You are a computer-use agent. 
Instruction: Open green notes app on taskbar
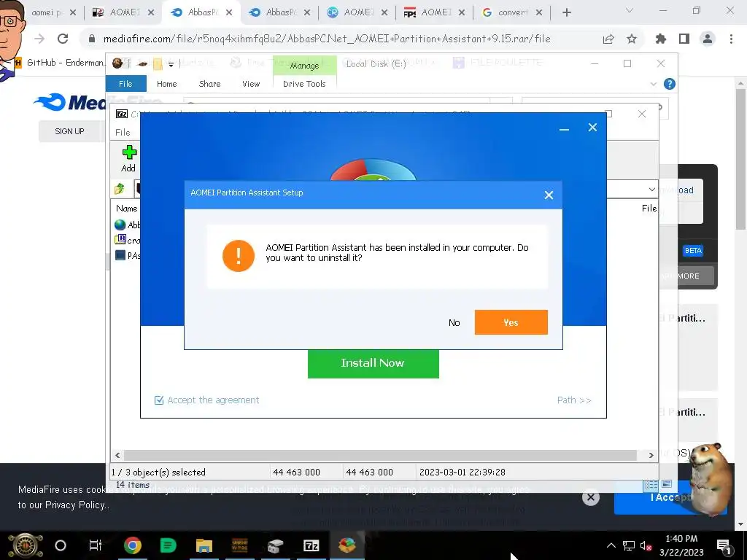(x=169, y=545)
